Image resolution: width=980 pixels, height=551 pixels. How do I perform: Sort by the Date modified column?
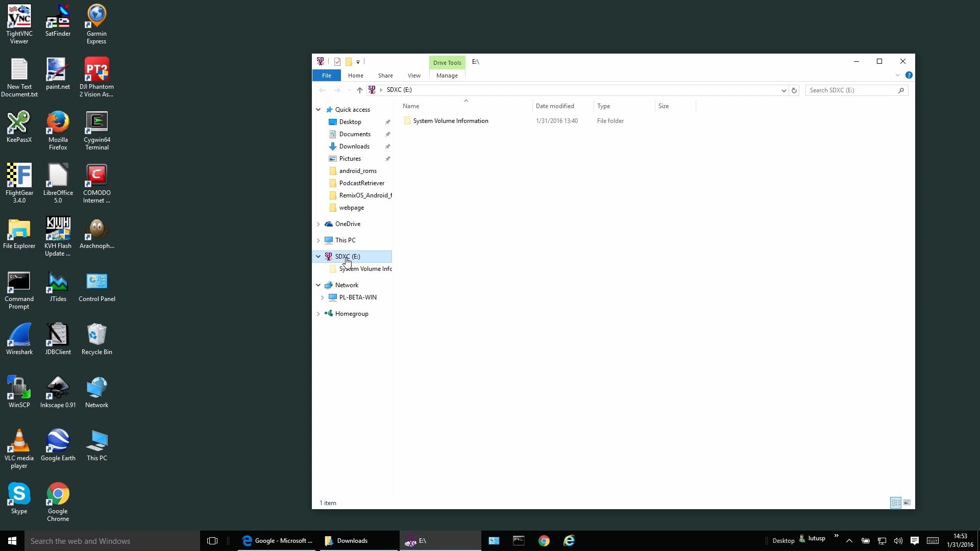pyautogui.click(x=555, y=106)
